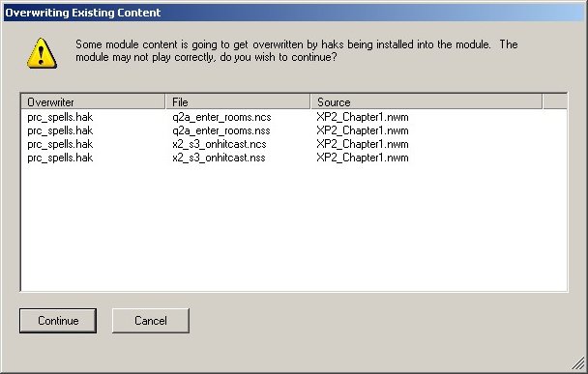Viewport: 588px width, 374px height.
Task: Click XP2_Chapter1.nwm source in last row
Action: click(363, 158)
